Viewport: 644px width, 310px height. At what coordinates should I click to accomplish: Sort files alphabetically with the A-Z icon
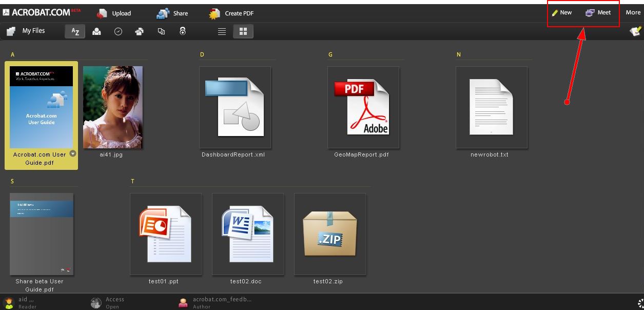coord(75,32)
